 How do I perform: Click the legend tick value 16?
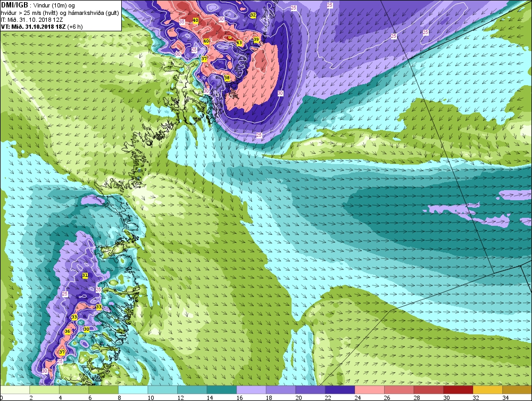point(239,398)
